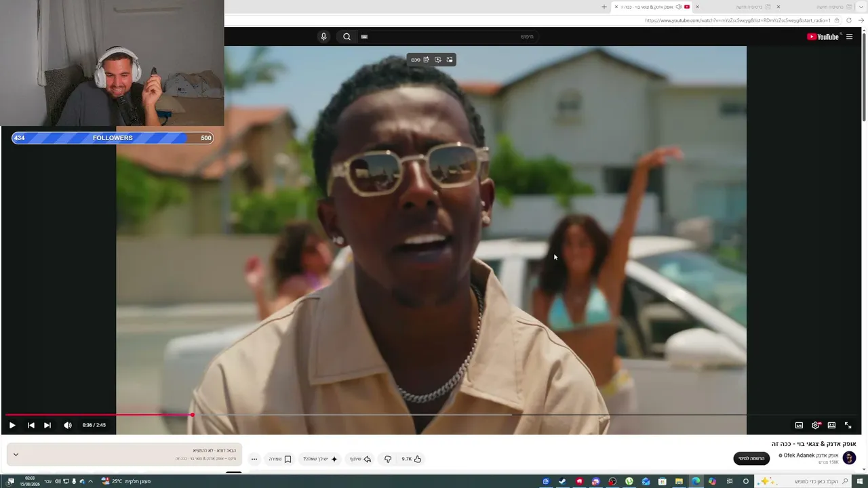Image resolution: width=868 pixels, height=488 pixels.
Task: Open a new browser tab
Action: (604, 7)
